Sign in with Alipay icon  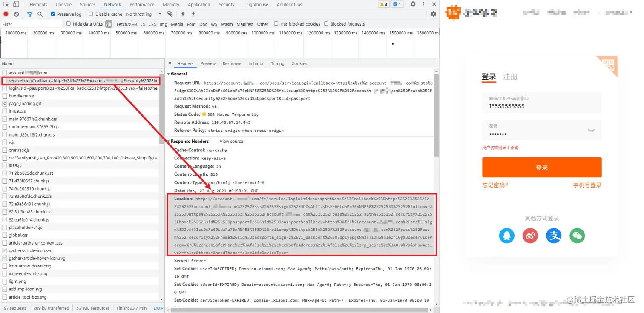[x=554, y=235]
